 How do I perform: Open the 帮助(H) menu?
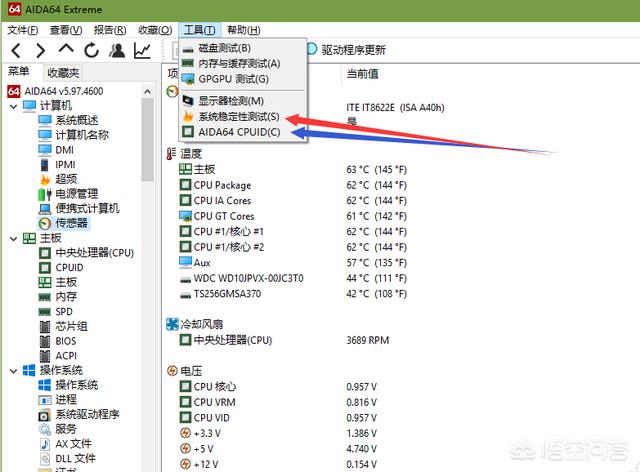tap(244, 30)
